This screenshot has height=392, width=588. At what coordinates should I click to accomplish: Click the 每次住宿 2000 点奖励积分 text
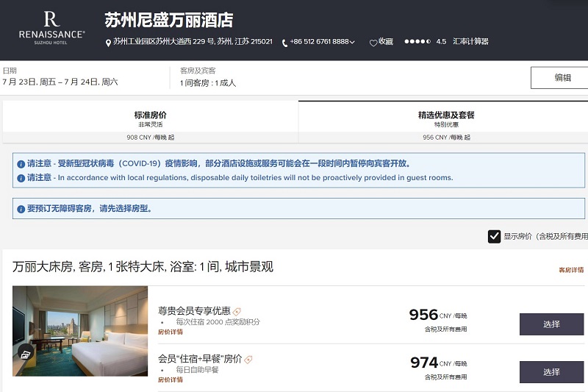click(218, 322)
